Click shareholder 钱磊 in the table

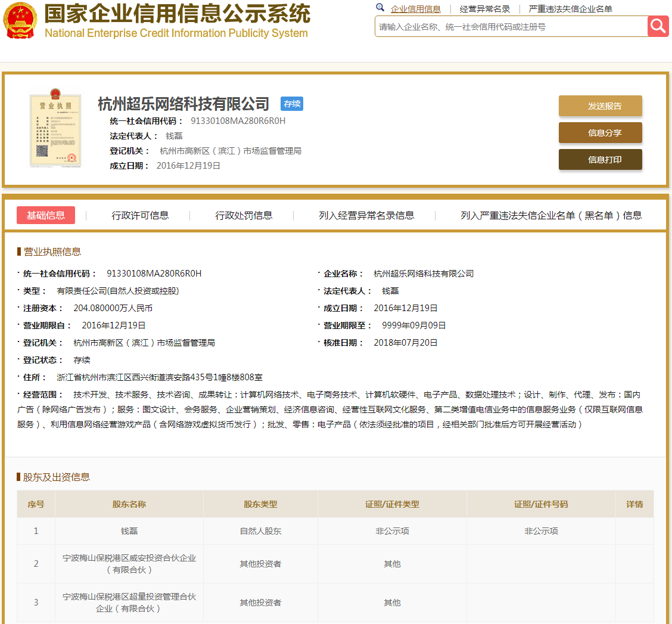(129, 531)
